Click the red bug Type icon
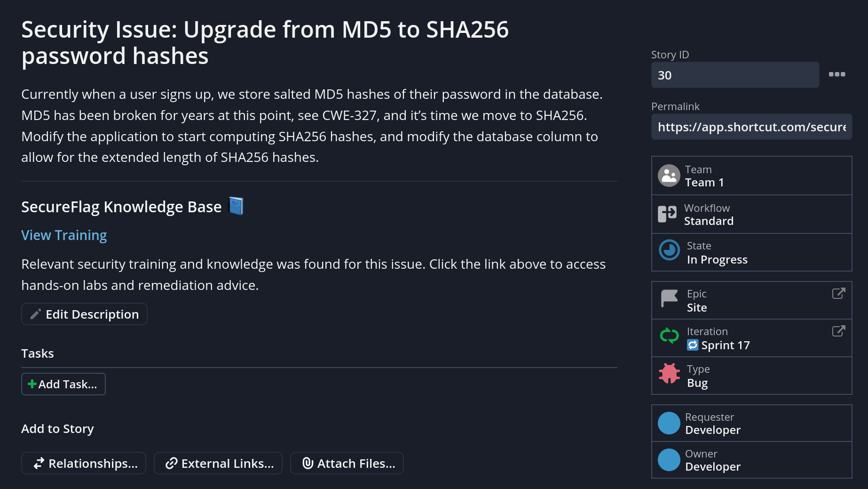Viewport: 868px width, 489px height. pos(669,374)
